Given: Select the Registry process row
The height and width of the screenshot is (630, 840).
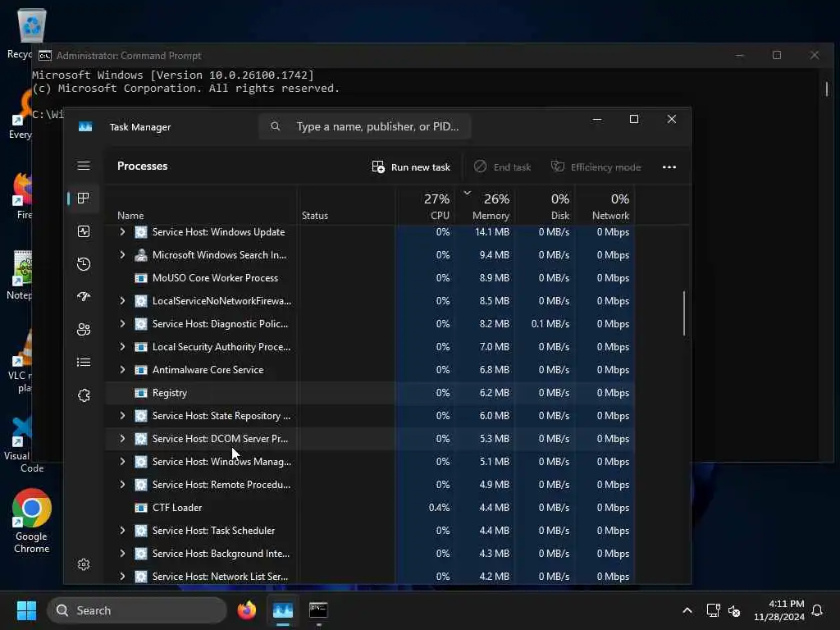Looking at the screenshot, I should click(370, 393).
